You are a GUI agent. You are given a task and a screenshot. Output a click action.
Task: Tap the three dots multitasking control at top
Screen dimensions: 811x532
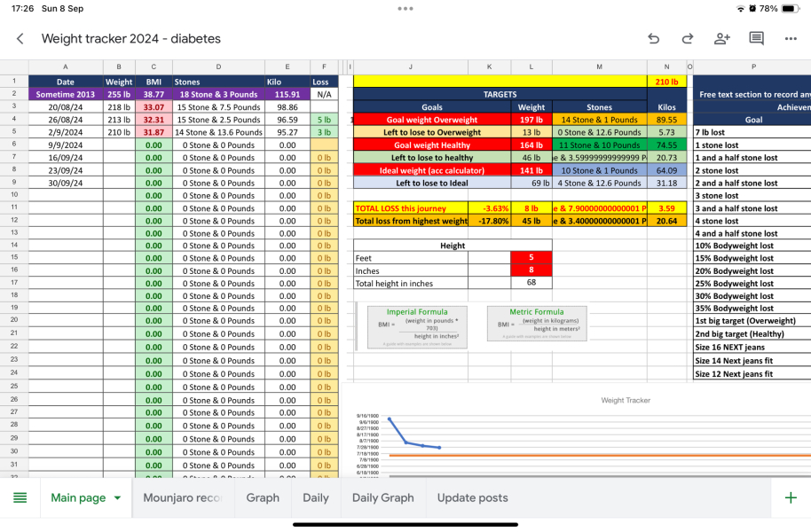pos(405,8)
